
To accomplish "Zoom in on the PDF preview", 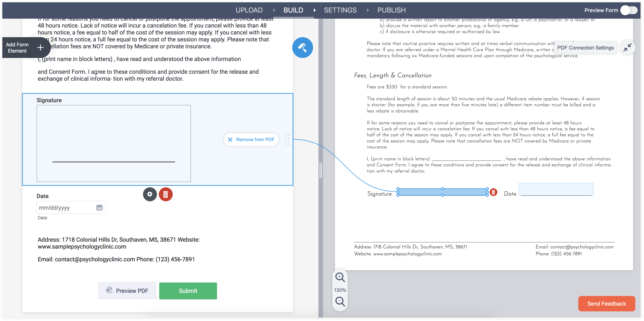I will (340, 277).
